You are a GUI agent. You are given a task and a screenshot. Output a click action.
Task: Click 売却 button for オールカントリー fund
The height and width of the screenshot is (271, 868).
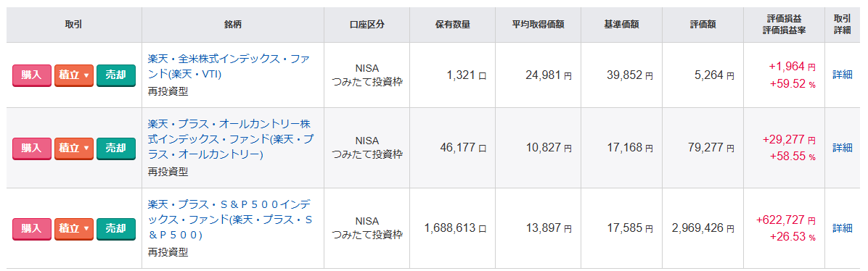pos(115,148)
